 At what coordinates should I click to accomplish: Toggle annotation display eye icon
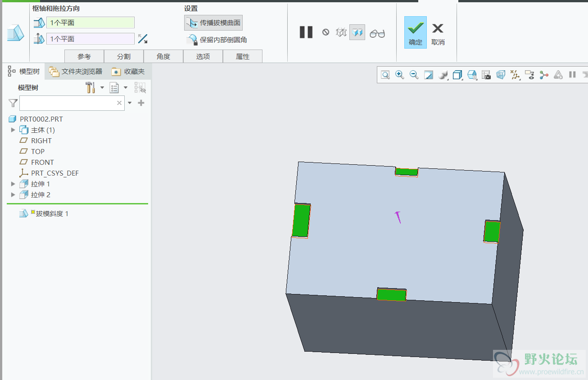[x=529, y=75]
